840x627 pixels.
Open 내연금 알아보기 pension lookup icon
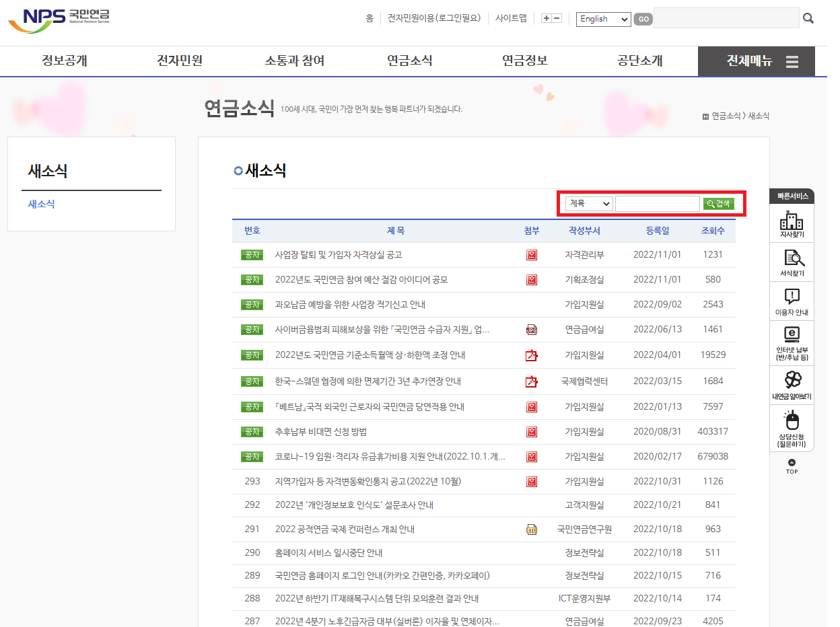pos(792,385)
